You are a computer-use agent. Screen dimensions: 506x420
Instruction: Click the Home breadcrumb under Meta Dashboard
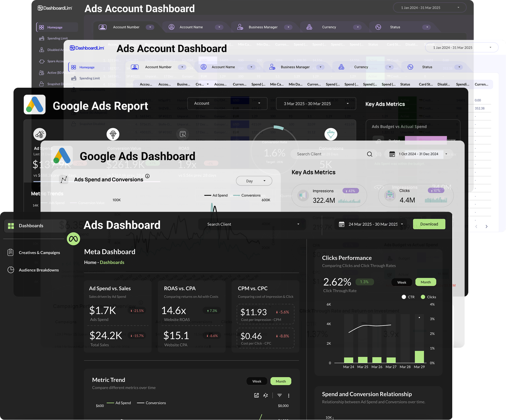(x=90, y=262)
